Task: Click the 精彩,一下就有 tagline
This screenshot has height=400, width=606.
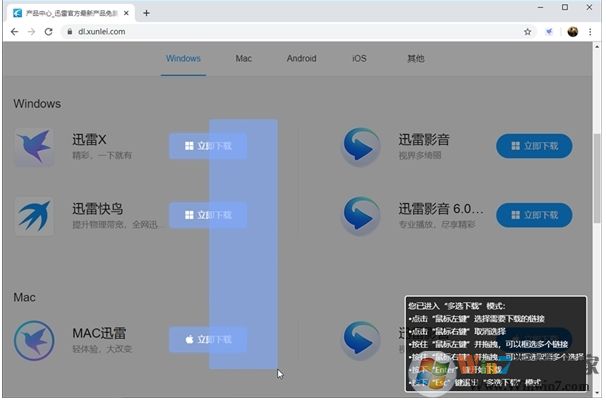Action: coord(102,155)
